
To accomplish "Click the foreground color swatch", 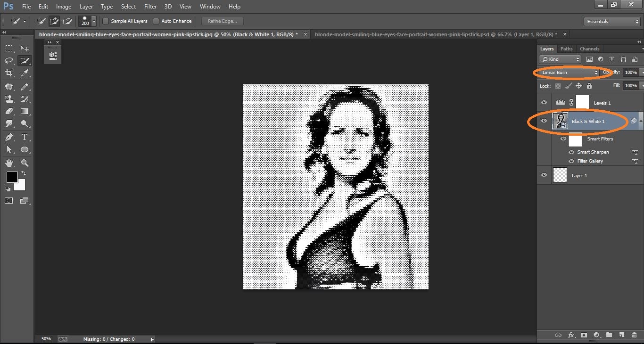I will click(x=11, y=178).
